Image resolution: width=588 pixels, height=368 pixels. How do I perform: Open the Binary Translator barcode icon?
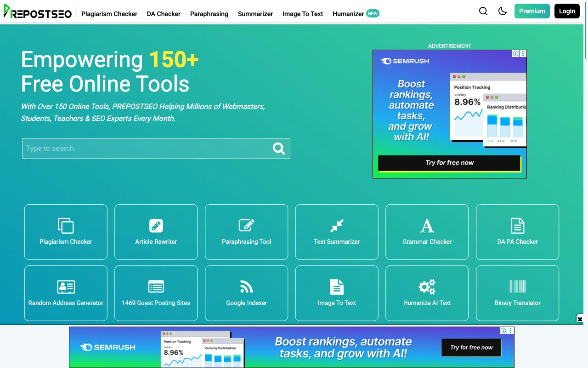coord(518,287)
